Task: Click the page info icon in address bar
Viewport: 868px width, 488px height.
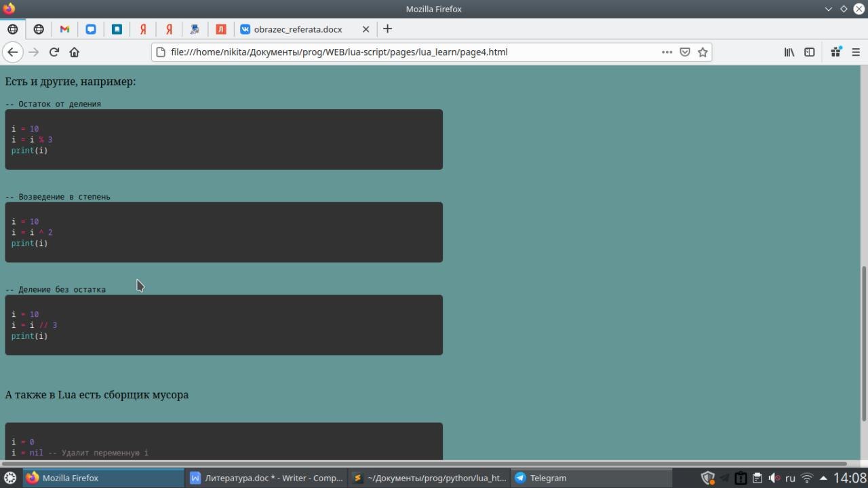Action: click(161, 52)
